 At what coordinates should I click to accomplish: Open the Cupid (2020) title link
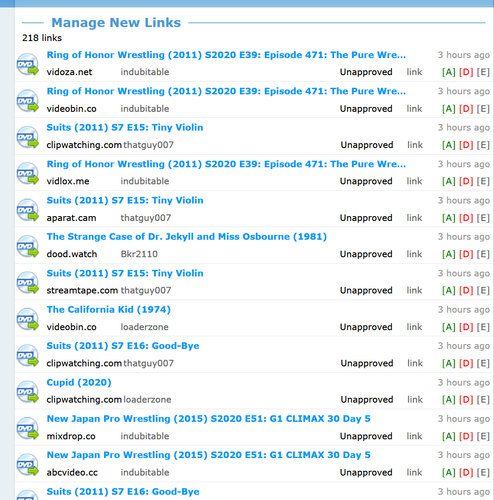79,383
